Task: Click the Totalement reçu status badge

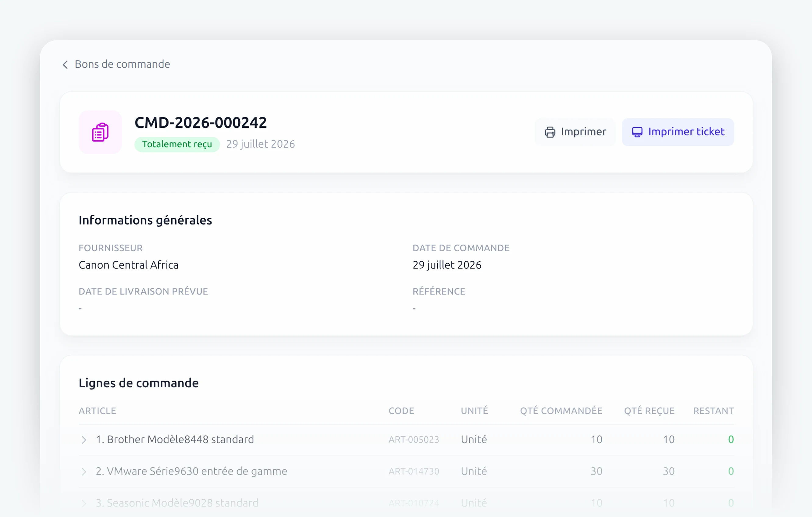Action: [177, 144]
